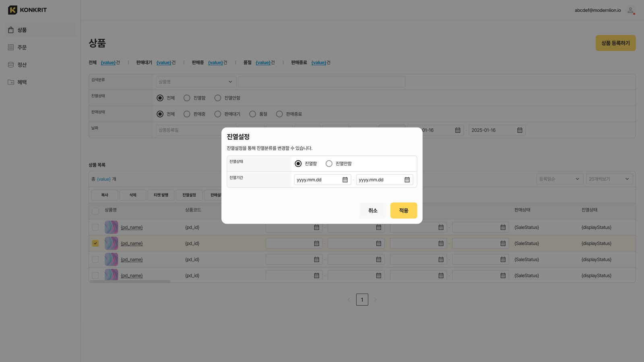Viewport: 644px width, 362px height.
Task: Click the 전체 {value} count link
Action: pos(108,63)
